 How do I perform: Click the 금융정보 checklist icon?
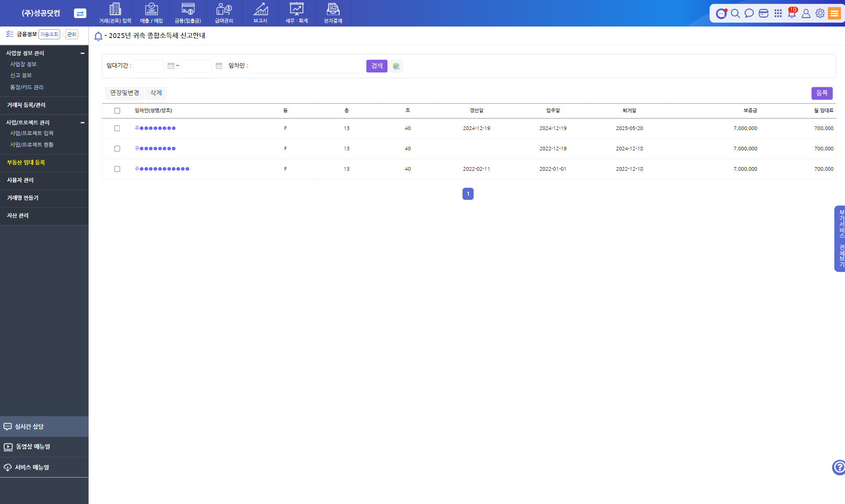click(10, 34)
